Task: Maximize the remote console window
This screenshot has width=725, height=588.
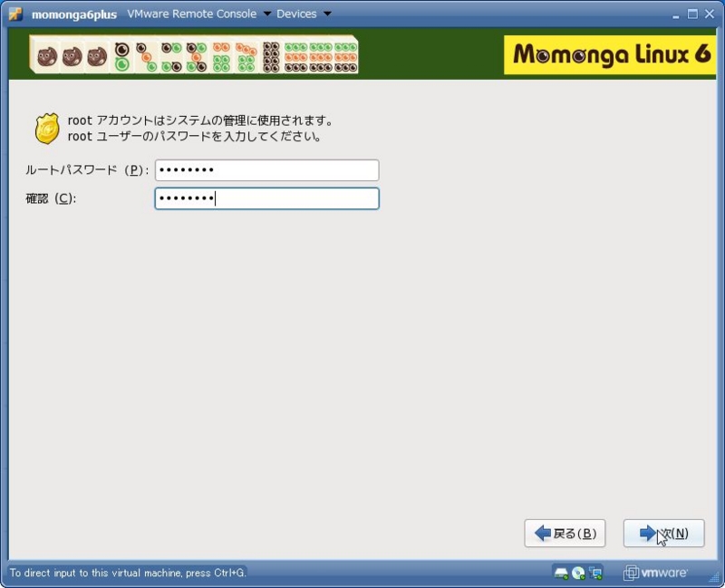Action: (692, 14)
